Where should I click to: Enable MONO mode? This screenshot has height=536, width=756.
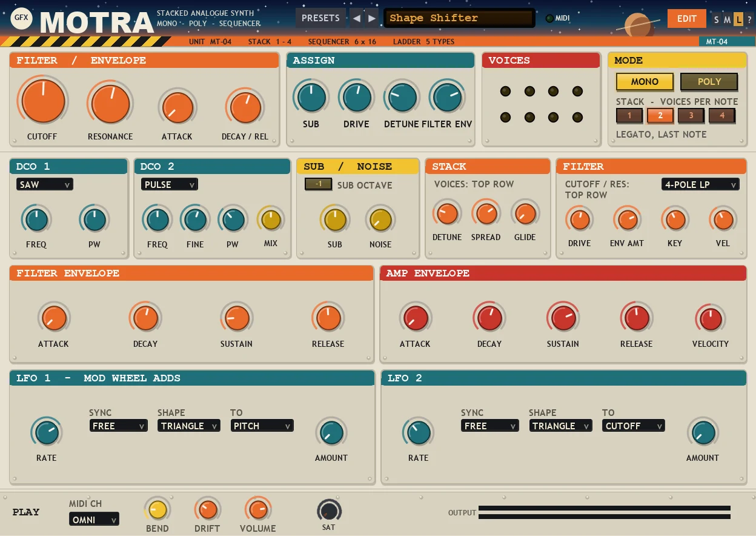(x=645, y=82)
